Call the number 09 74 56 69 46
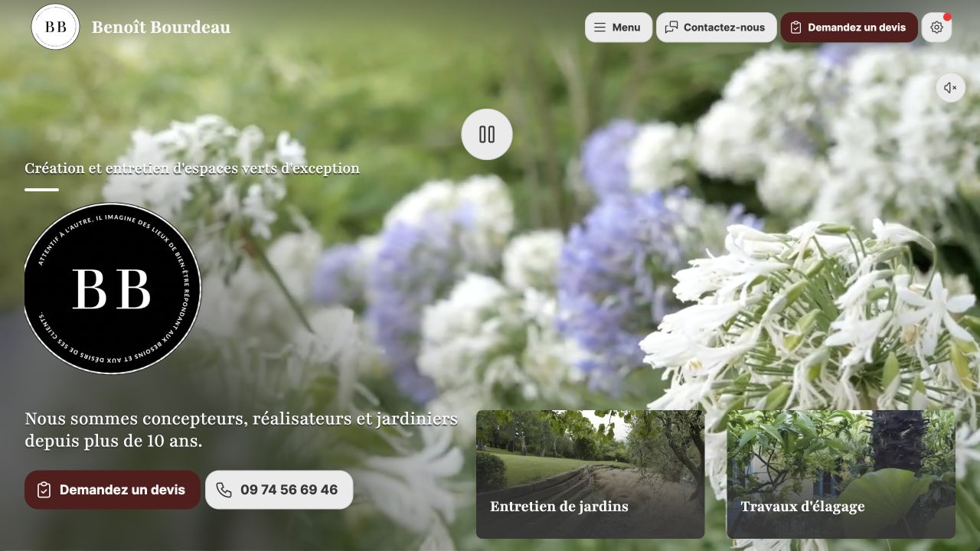 pos(279,490)
